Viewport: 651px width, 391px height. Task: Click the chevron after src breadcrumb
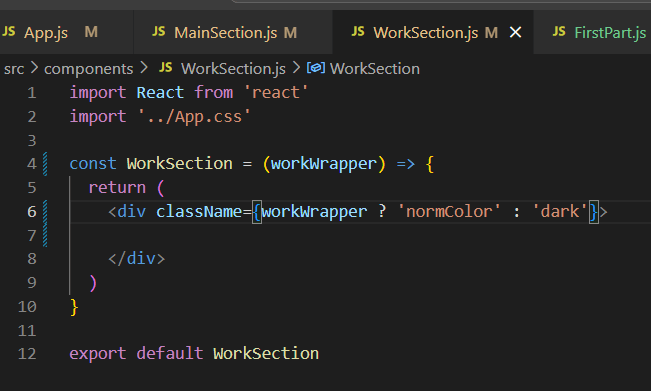[34, 68]
